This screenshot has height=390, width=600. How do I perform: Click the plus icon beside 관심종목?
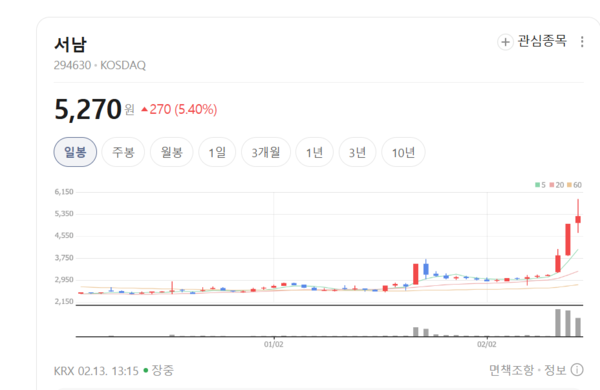(505, 42)
